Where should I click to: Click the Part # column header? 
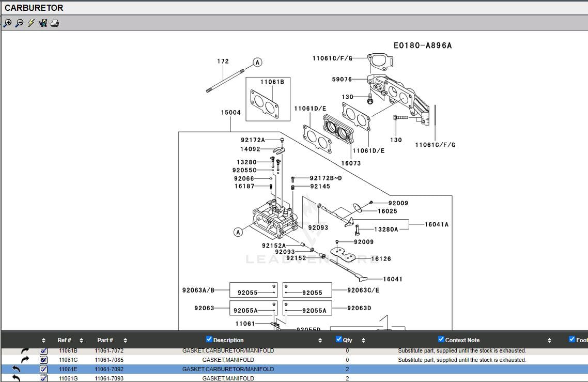105,340
